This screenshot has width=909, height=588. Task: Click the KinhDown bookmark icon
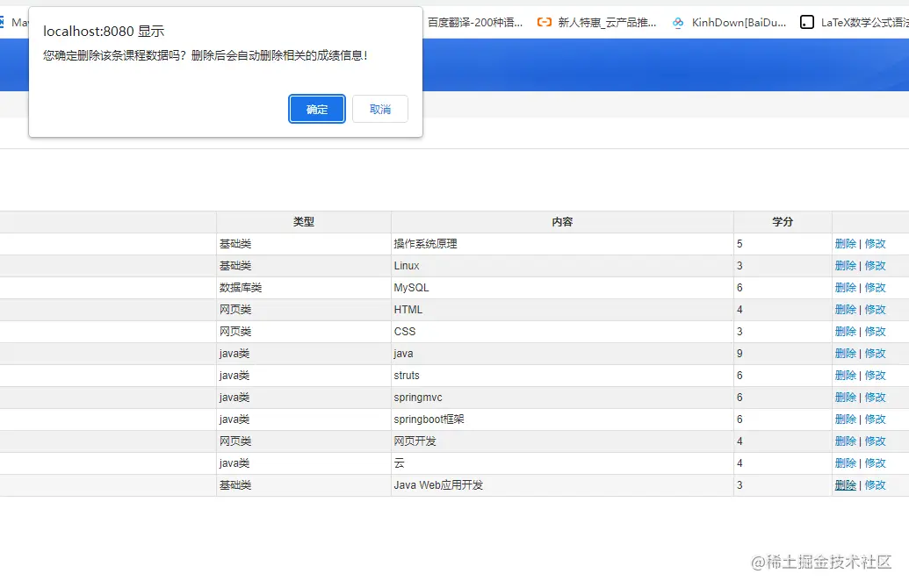677,23
